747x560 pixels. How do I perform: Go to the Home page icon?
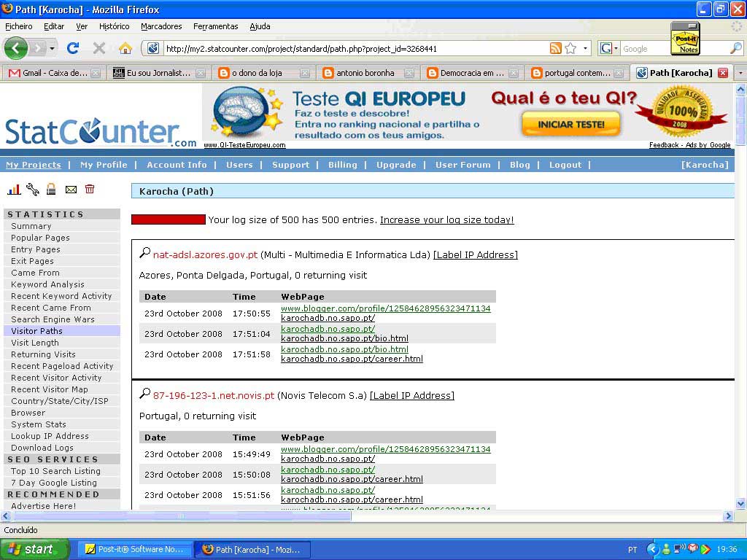coord(125,48)
